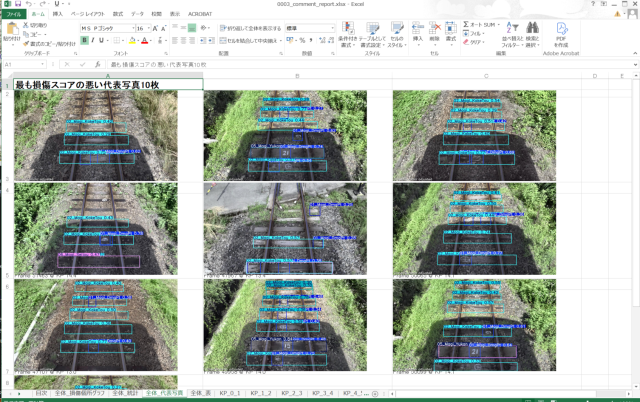Viewport: 640px width, 402px height.
Task: Click the font color red A swatch
Action: coord(144,41)
